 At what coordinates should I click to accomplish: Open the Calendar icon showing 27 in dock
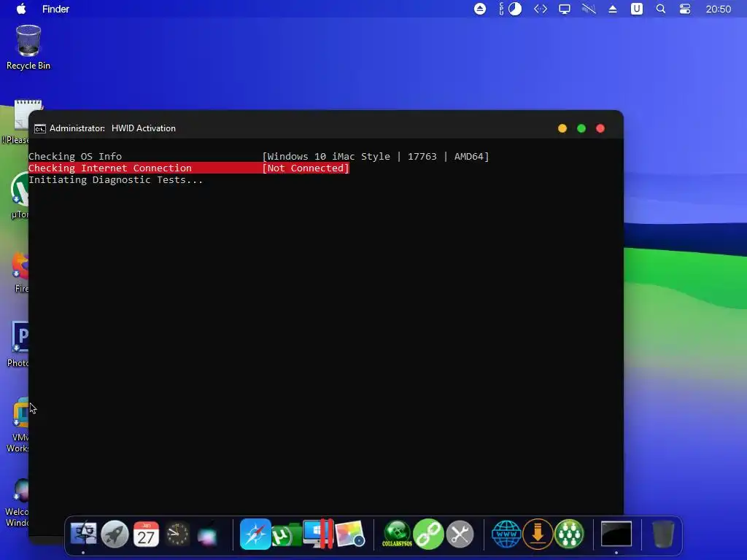(146, 534)
